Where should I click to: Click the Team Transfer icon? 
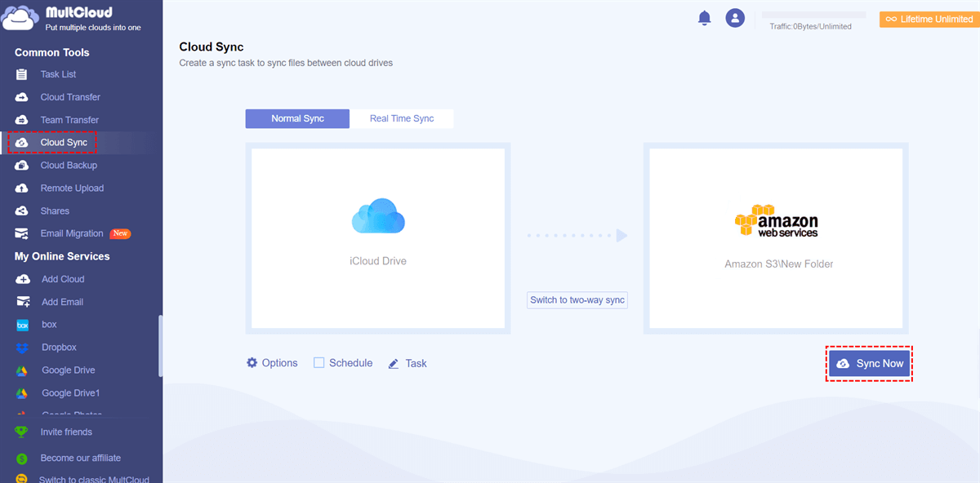22,120
